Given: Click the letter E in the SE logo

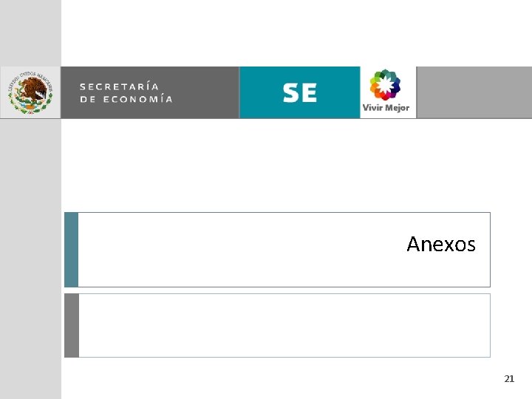Looking at the screenshot, I should (309, 92).
